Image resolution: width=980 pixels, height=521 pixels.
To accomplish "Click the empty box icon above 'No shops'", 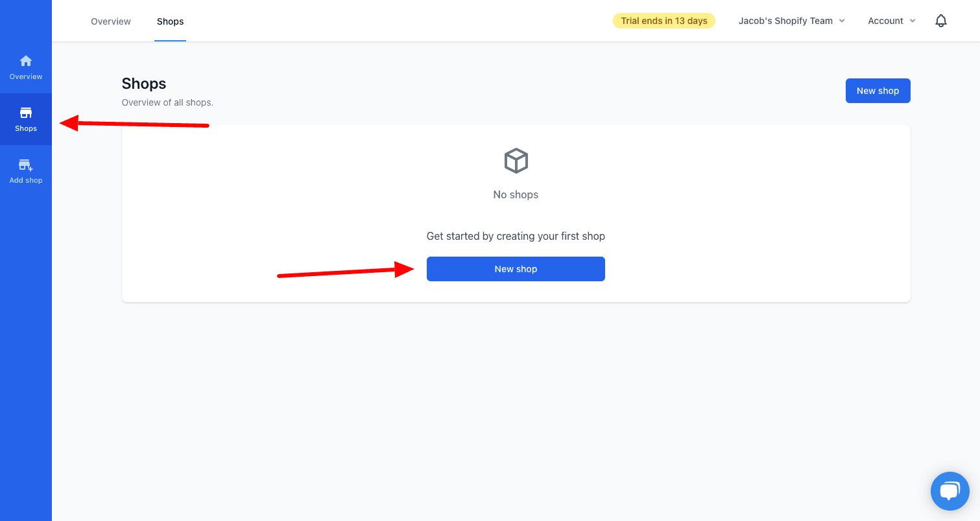I will 516,161.
